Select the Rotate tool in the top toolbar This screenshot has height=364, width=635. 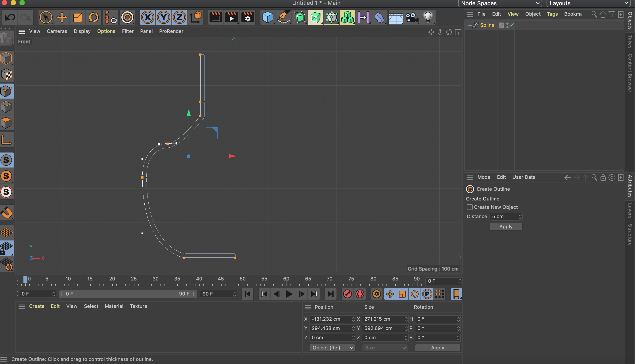[94, 17]
